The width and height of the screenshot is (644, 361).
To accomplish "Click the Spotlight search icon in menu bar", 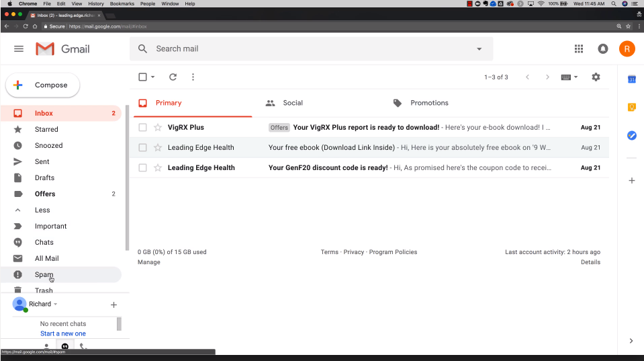I will pyautogui.click(x=614, y=4).
